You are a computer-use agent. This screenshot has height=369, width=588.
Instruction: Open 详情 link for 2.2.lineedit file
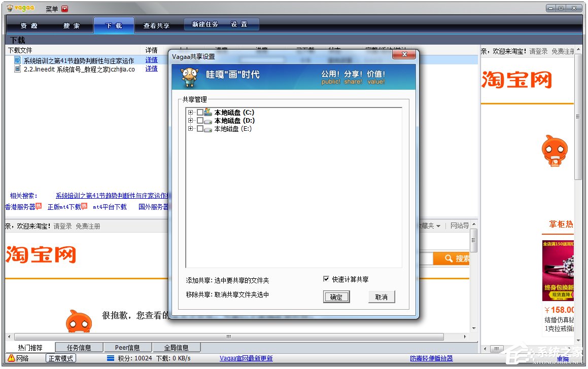point(152,68)
